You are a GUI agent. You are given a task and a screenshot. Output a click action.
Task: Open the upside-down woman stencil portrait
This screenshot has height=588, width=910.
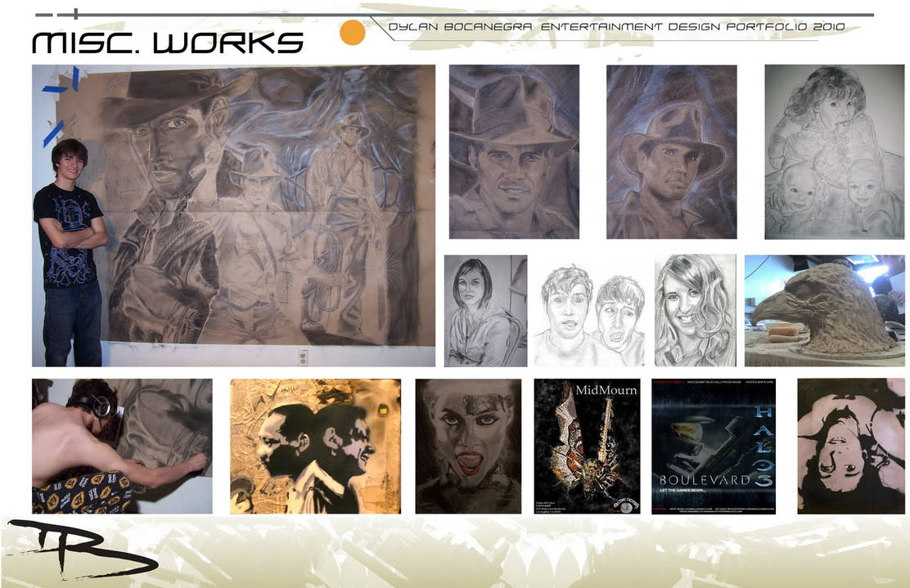coord(851,446)
